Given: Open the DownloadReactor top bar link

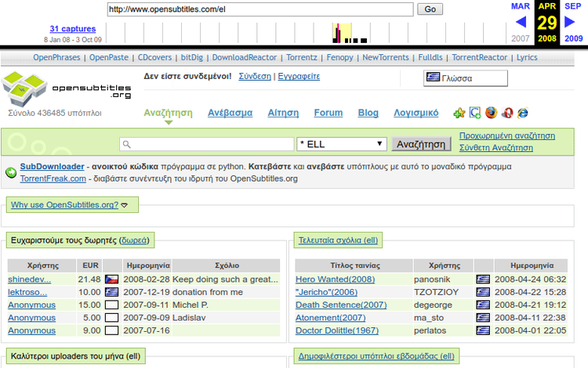Looking at the screenshot, I should [x=245, y=57].
